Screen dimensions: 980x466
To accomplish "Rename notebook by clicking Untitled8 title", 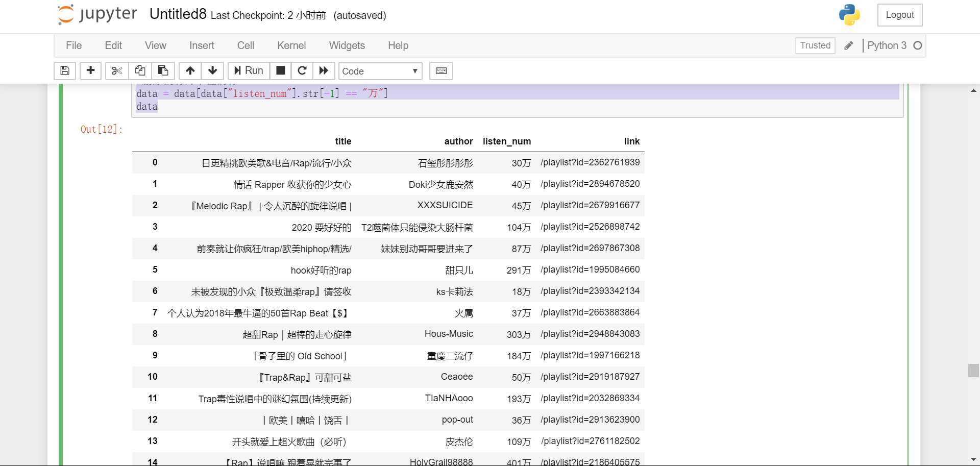I will 178,14.
